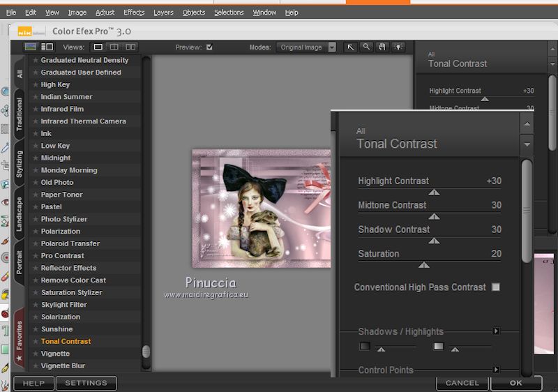Show the filter list text view
This screenshot has width=558, height=392.
[47, 47]
